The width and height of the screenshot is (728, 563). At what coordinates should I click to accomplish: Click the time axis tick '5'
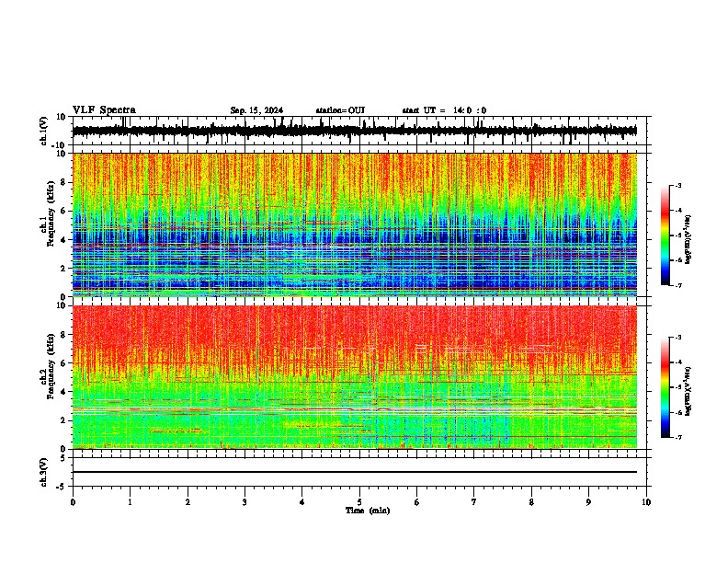[359, 502]
